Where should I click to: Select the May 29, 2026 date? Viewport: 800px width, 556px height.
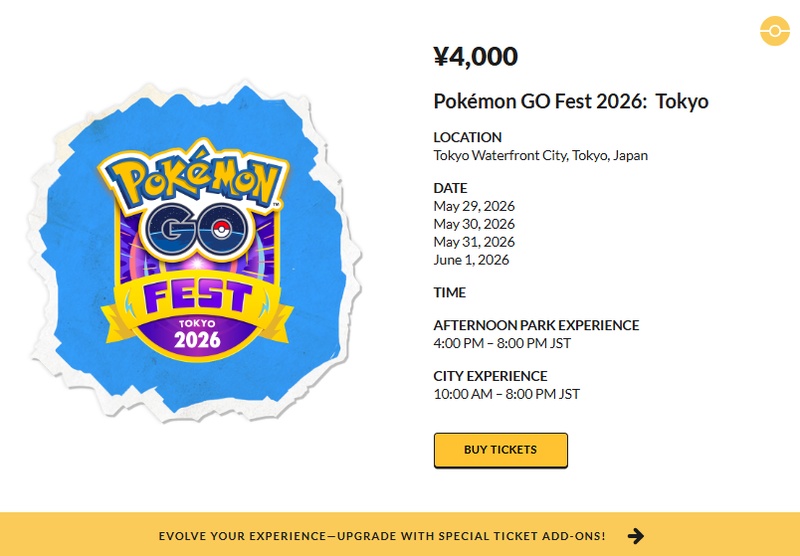[474, 206]
